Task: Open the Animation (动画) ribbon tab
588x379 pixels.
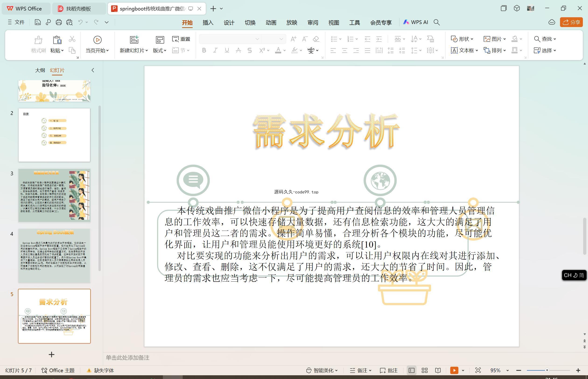Action: 271,23
